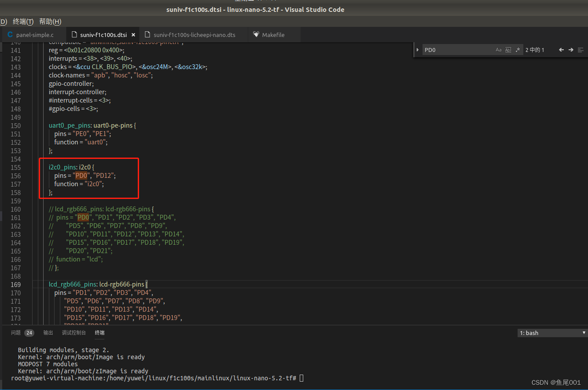The width and height of the screenshot is (588, 390).
Task: Toggle Match Whole Word in find widget
Action: point(508,50)
